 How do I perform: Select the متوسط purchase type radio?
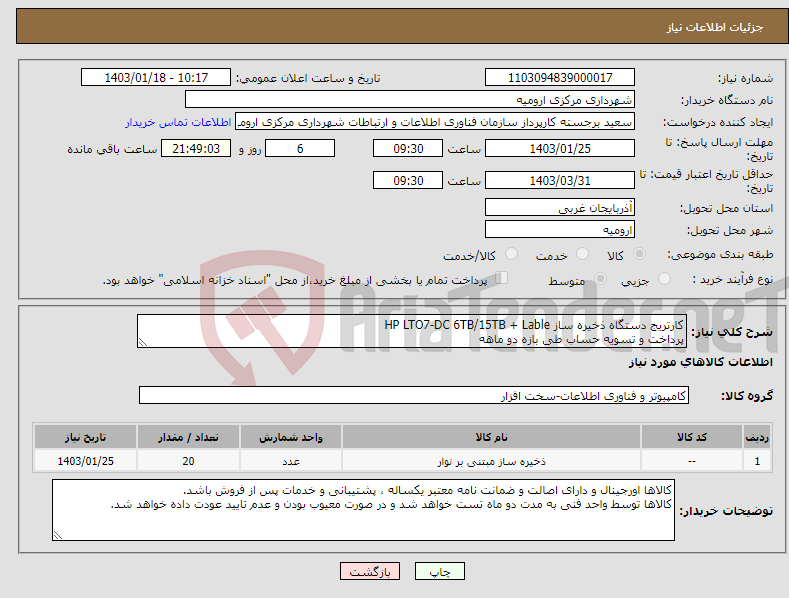600,278
